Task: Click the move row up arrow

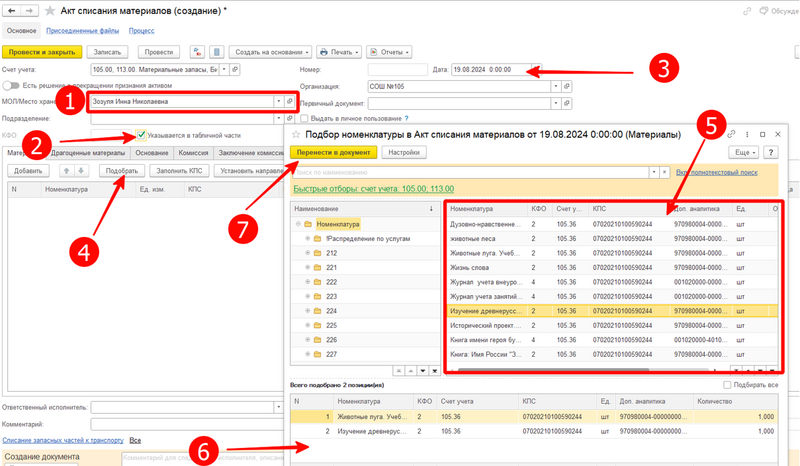Action: pos(67,171)
